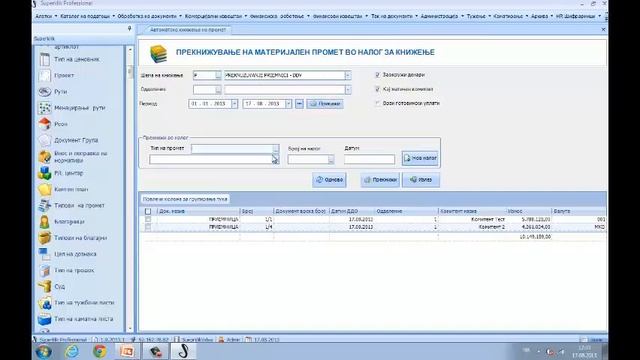
Task: Expand the Шема на книжење description dropdown
Action: coord(348,76)
